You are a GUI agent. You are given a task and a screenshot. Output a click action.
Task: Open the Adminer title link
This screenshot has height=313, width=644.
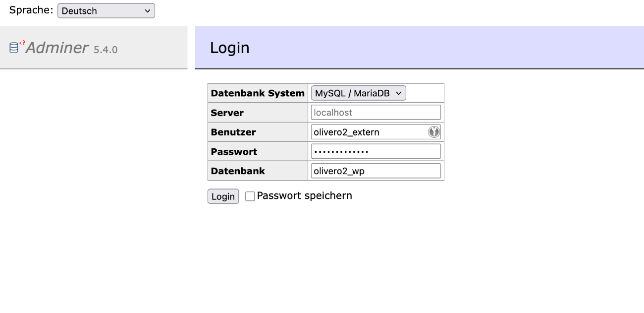coord(57,48)
